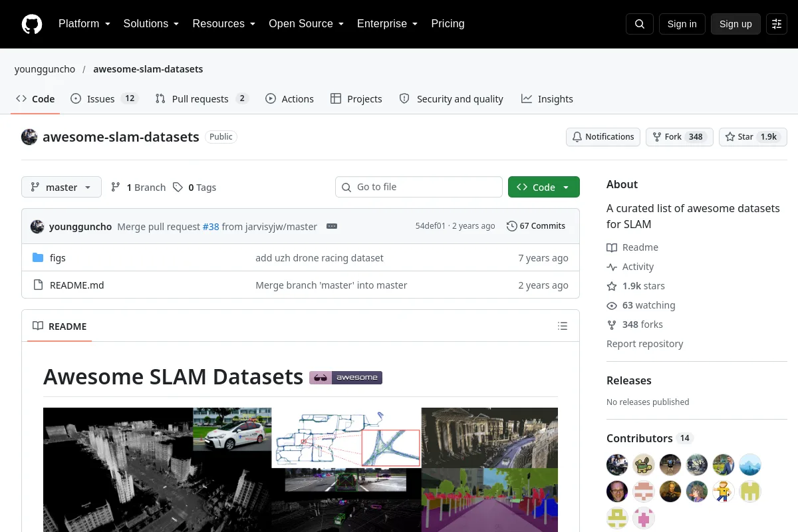Click the Sign up button

point(735,24)
